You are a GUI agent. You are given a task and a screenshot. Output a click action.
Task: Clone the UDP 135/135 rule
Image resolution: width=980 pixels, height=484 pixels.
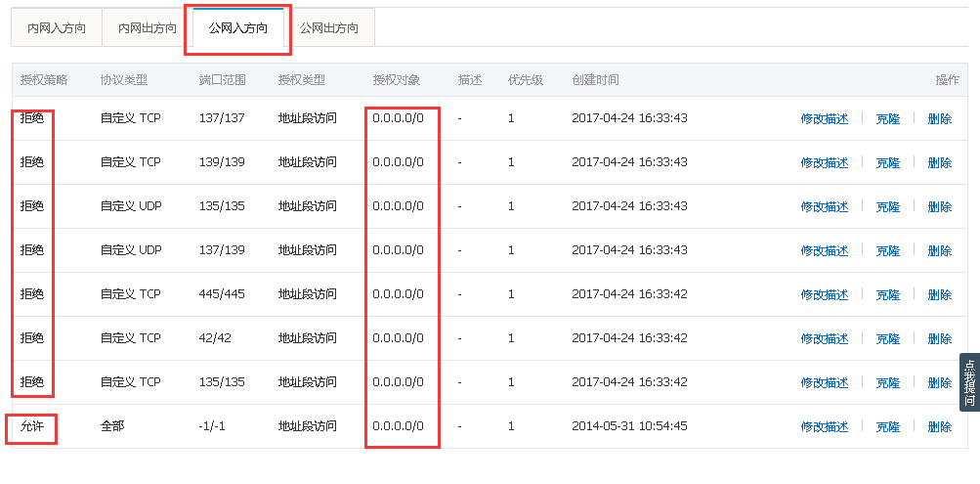[887, 206]
